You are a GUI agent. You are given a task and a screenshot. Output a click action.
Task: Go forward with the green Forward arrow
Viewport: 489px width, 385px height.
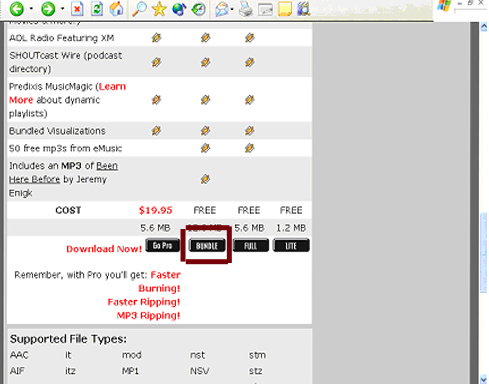(48, 9)
